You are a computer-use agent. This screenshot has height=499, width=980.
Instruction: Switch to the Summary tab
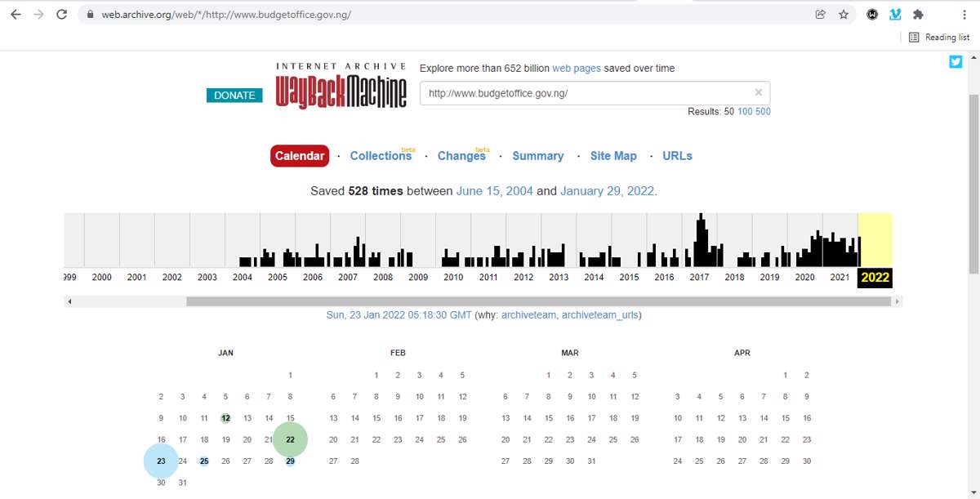tap(538, 156)
